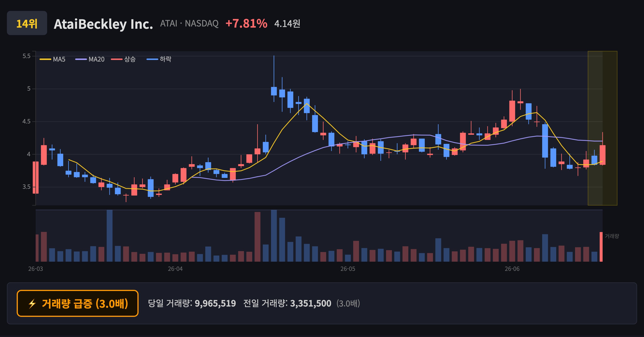Viewport: 644px width, 337px height.
Task: Click the yellow MA5 legend line swatch
Action: coord(45,59)
